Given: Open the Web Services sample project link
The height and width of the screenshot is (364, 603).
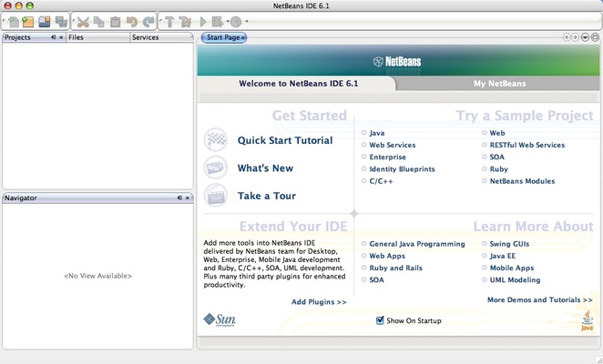Looking at the screenshot, I should click(393, 145).
